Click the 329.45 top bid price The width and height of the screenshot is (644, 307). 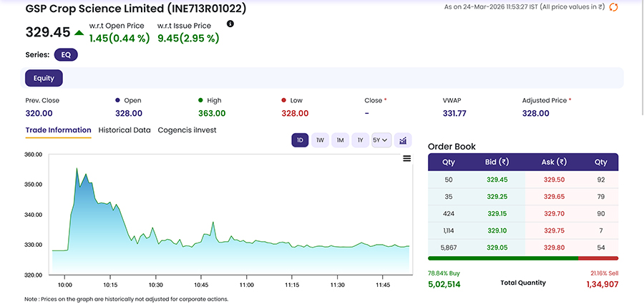point(498,180)
